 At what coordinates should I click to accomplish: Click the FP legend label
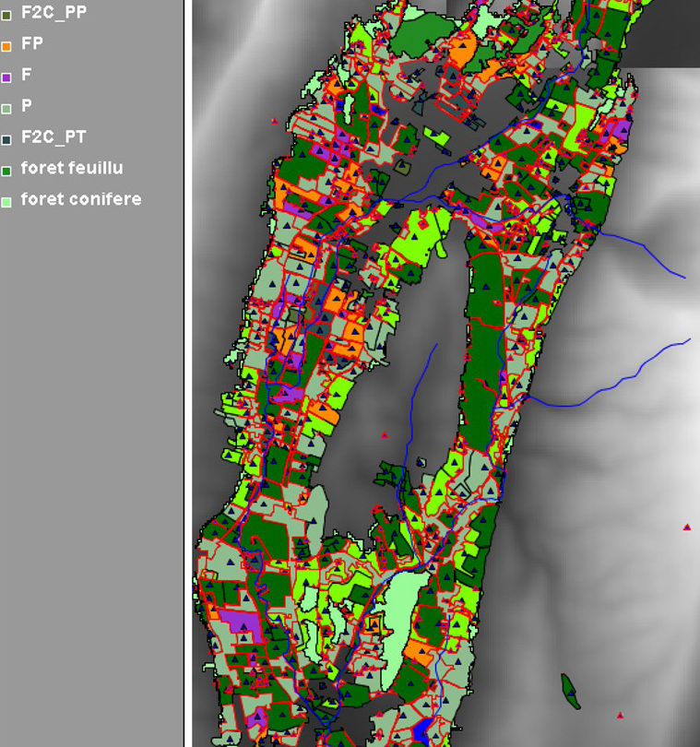click(32, 44)
